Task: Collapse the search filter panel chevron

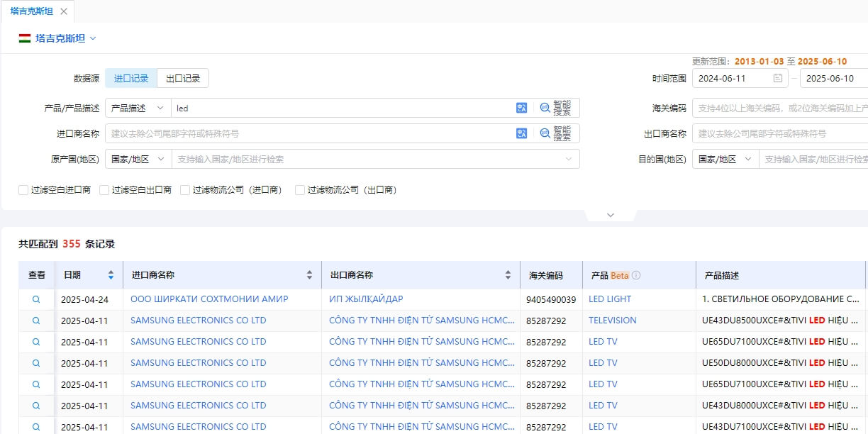Action: tap(611, 215)
